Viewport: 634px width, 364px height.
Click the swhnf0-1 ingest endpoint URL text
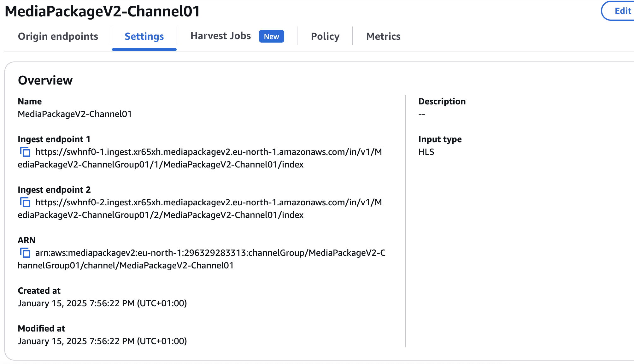coord(208,152)
